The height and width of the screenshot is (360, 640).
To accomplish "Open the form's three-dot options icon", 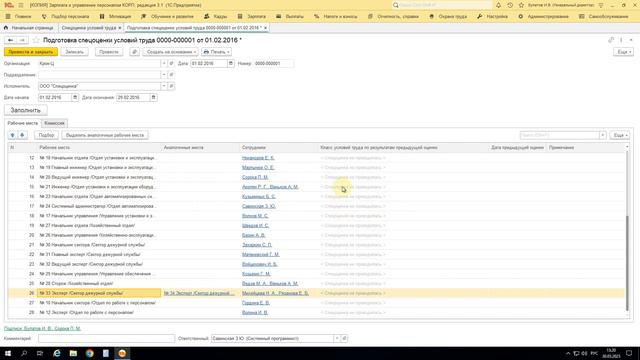I will 621,40.
